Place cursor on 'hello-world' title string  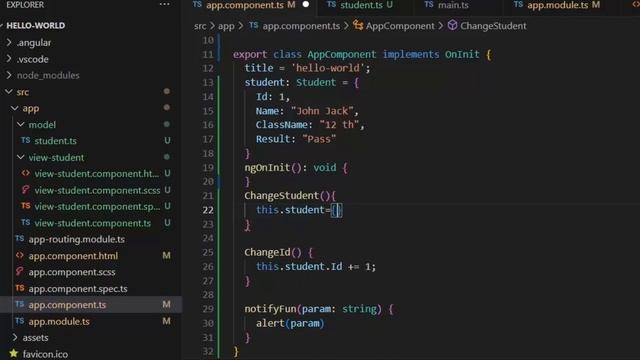pos(328,68)
